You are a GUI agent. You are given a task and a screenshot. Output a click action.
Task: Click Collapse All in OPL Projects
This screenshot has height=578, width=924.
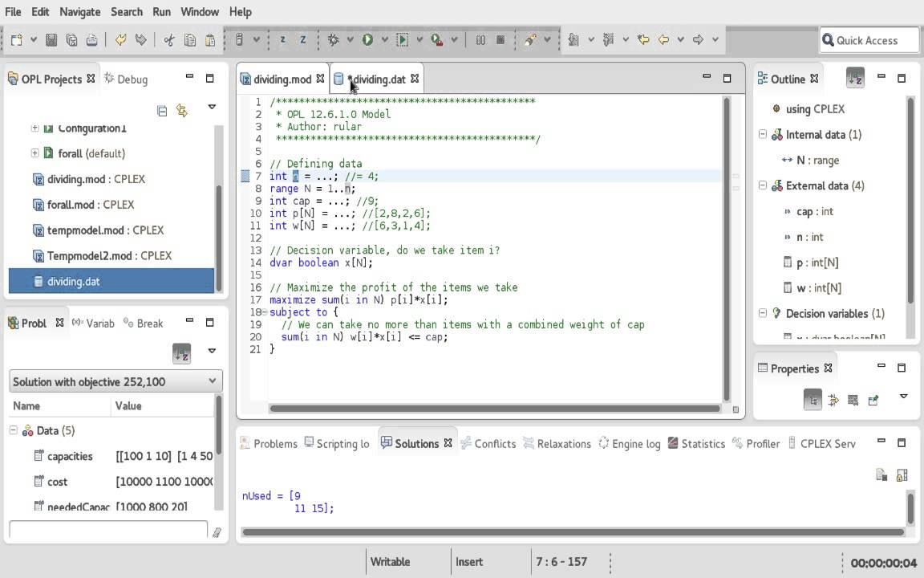point(162,111)
